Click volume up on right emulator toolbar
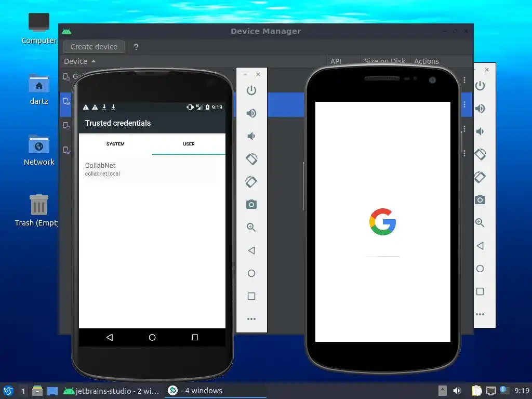This screenshot has height=399, width=532. tap(480, 109)
